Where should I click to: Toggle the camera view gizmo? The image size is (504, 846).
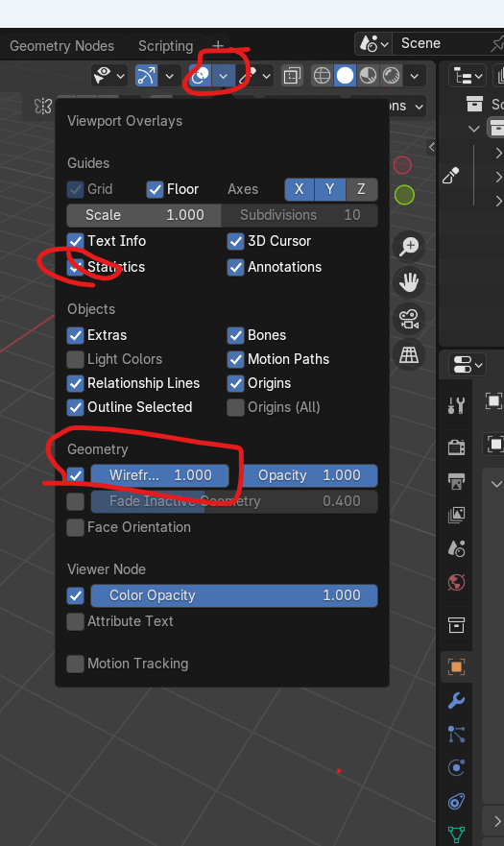(409, 319)
